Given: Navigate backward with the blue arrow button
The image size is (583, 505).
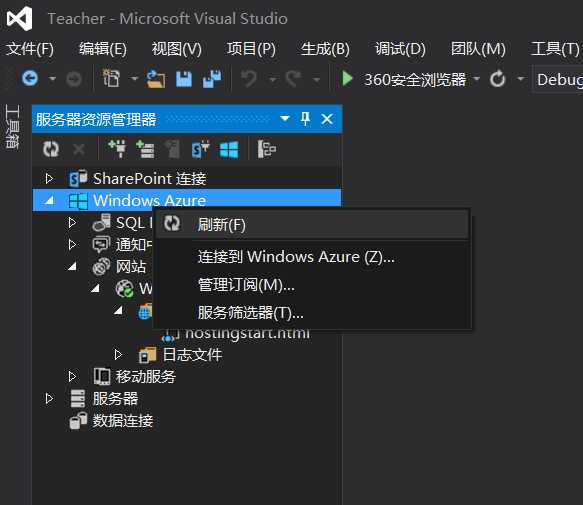Looking at the screenshot, I should click(30, 78).
